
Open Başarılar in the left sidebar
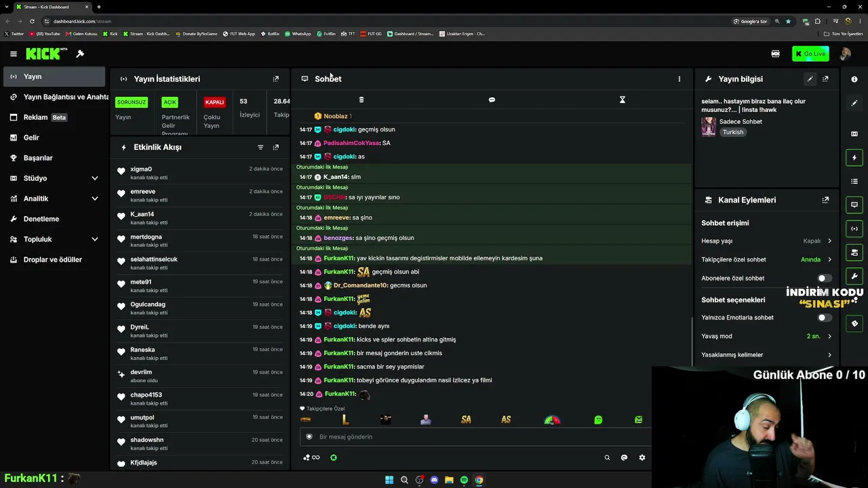[54, 158]
